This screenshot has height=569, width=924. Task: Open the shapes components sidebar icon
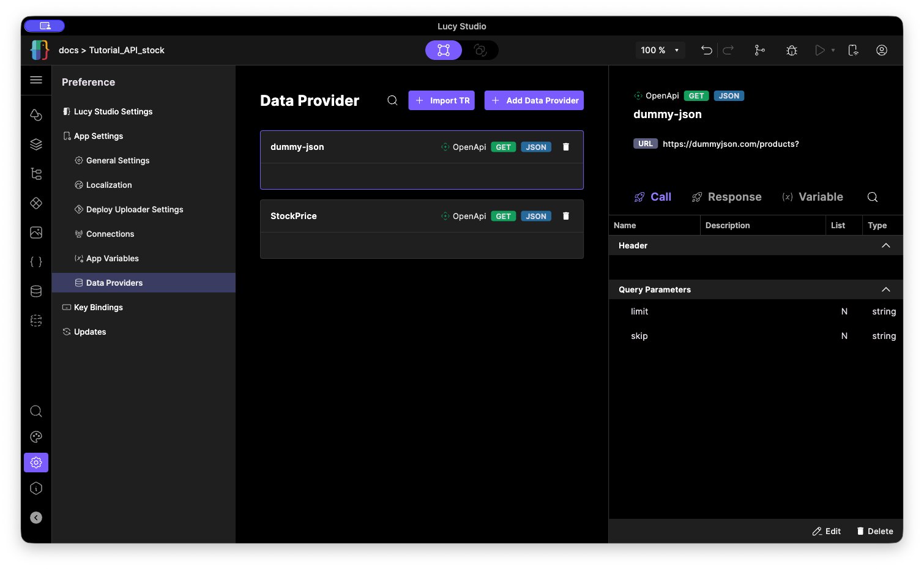(36, 115)
